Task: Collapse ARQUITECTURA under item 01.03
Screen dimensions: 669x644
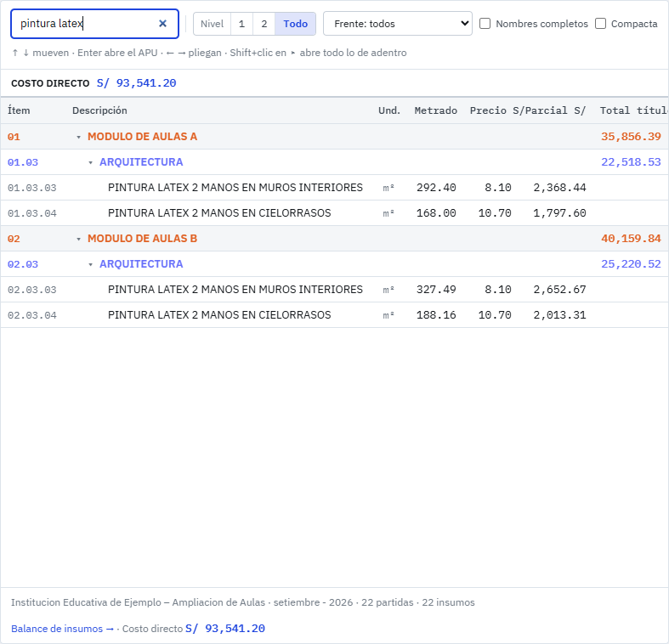Action: pyautogui.click(x=90, y=162)
